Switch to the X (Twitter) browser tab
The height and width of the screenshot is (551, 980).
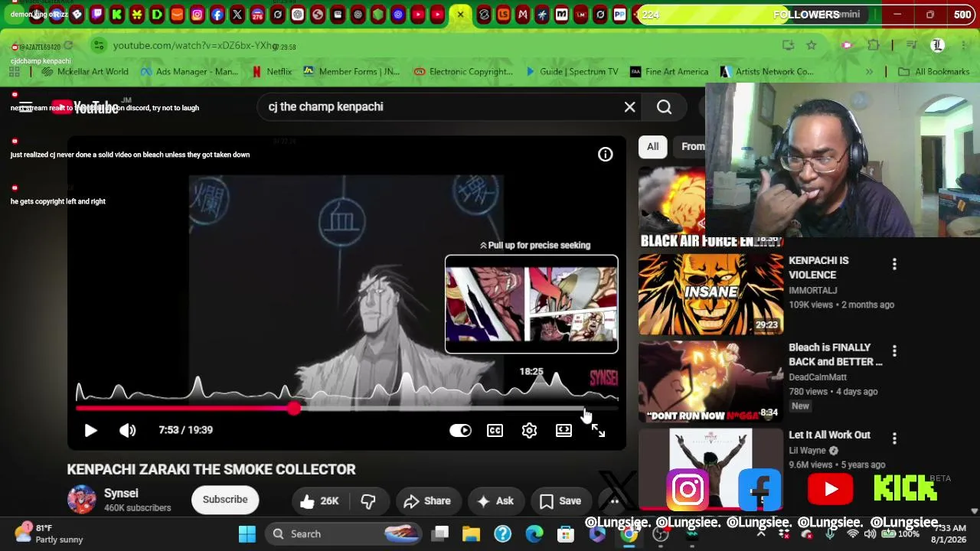tap(237, 15)
